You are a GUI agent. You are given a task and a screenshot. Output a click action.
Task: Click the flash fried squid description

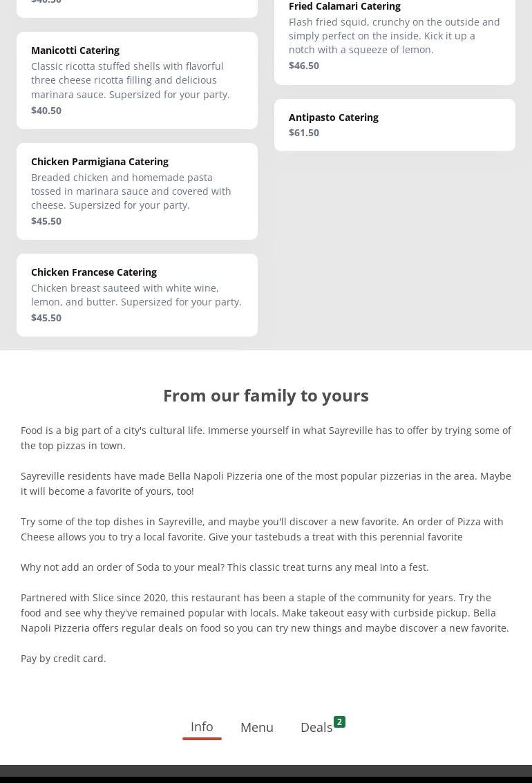[x=394, y=36]
